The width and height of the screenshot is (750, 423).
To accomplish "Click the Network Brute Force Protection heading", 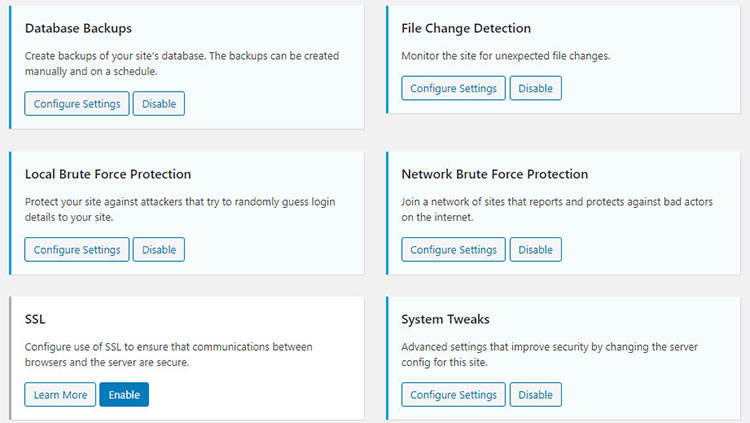I will [x=494, y=174].
